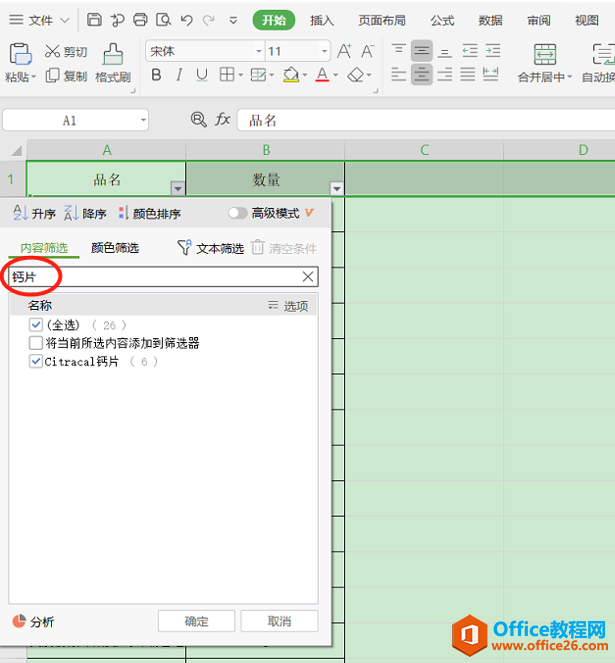
Task: Open filter dropdown on 数量 column
Action: [x=337, y=189]
